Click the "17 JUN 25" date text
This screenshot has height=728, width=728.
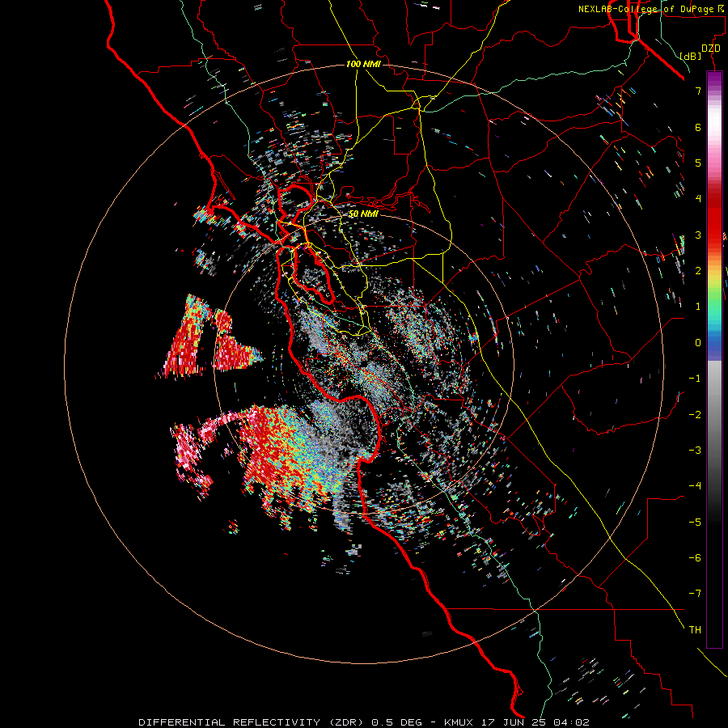[x=514, y=722]
